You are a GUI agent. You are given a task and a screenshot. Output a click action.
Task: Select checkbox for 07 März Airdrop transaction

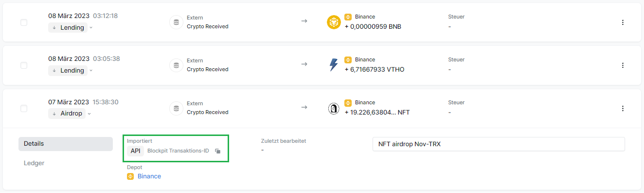tap(24, 108)
